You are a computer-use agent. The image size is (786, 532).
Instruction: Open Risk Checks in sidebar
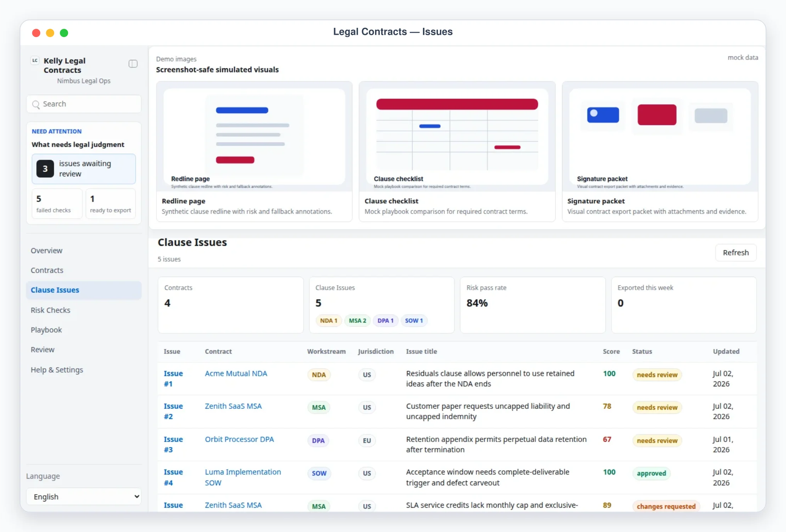[51, 310]
